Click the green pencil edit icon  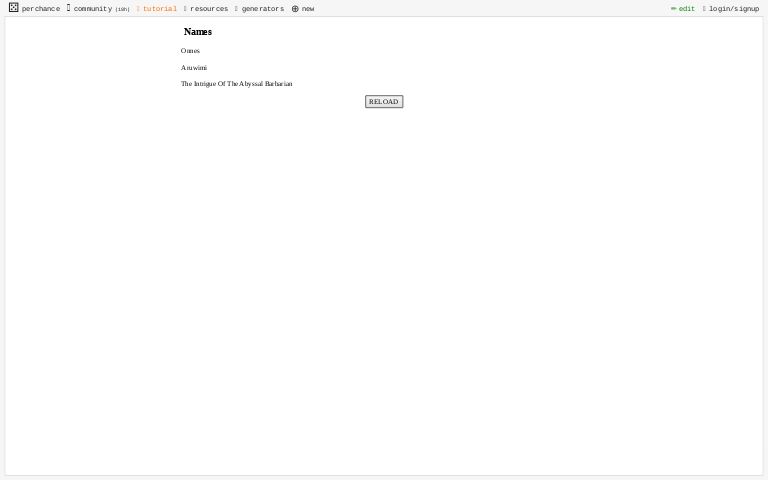tap(673, 9)
